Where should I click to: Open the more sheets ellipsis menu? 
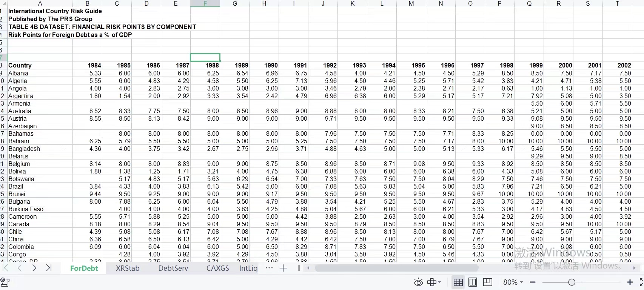[269, 268]
